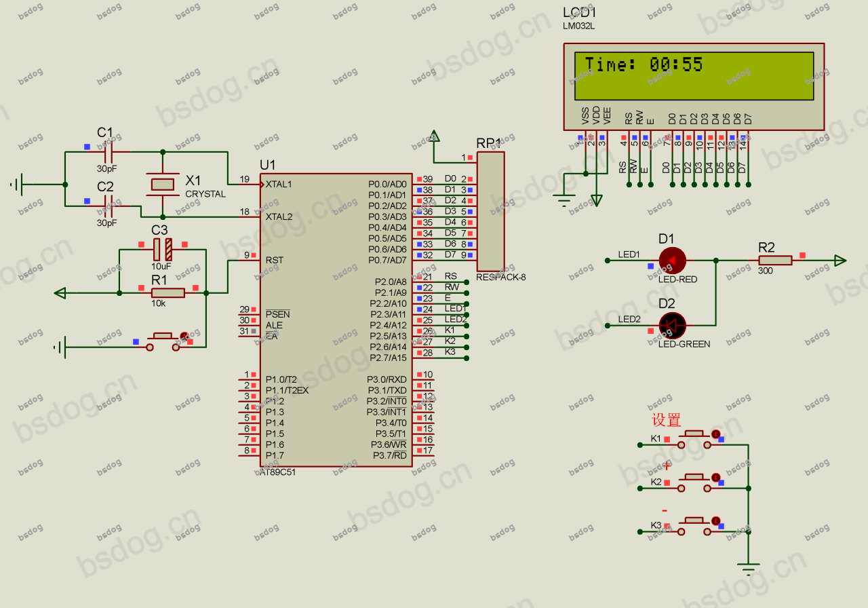Click the ALE pin label
The width and height of the screenshot is (868, 608).
pos(275,325)
